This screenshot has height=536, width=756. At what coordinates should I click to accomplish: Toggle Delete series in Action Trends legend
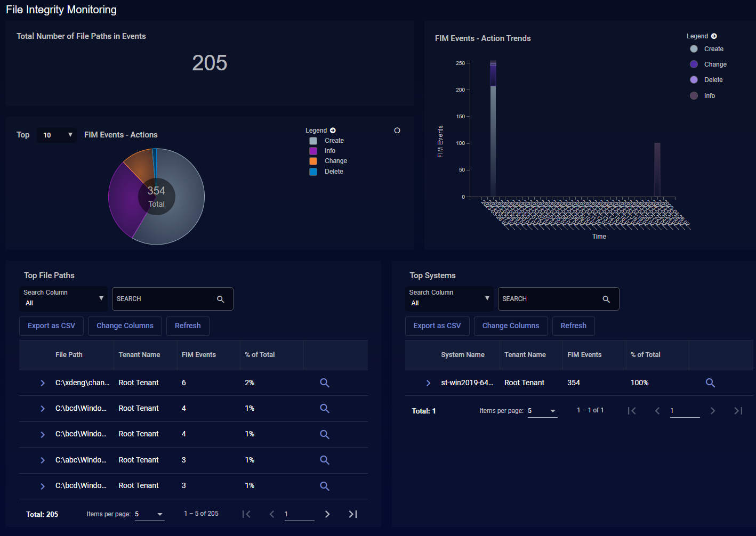[x=694, y=80]
